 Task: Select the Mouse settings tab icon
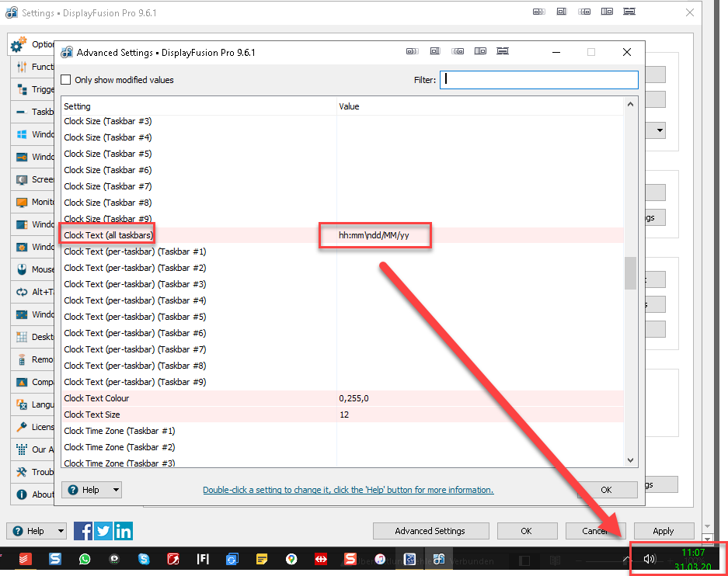tap(22, 270)
